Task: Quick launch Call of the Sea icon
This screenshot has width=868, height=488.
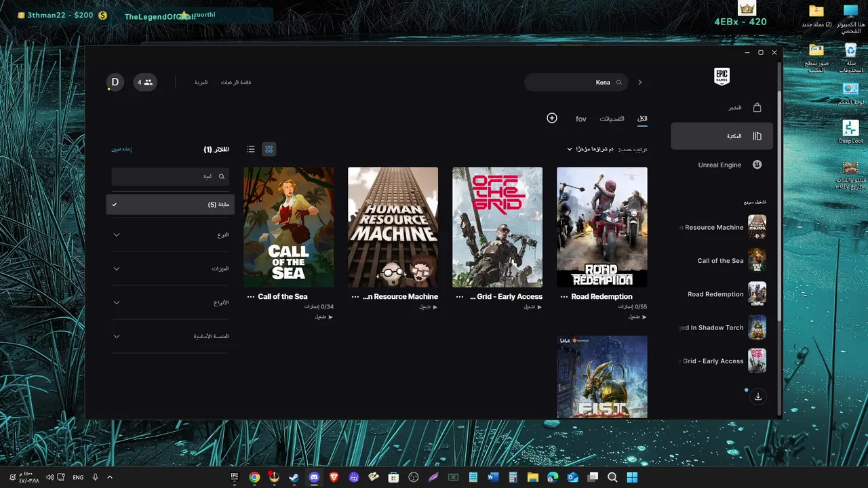Action: [x=757, y=260]
